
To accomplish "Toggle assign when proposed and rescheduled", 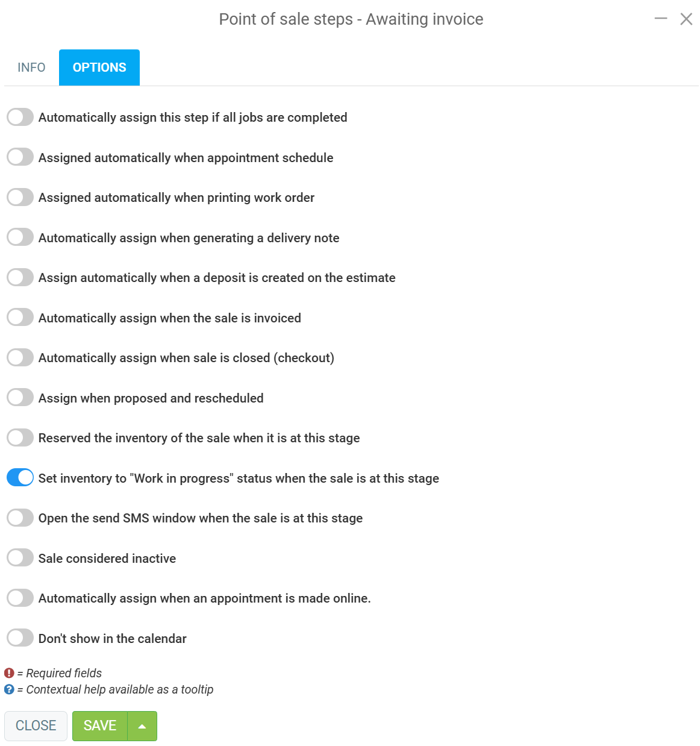I will 20,397.
